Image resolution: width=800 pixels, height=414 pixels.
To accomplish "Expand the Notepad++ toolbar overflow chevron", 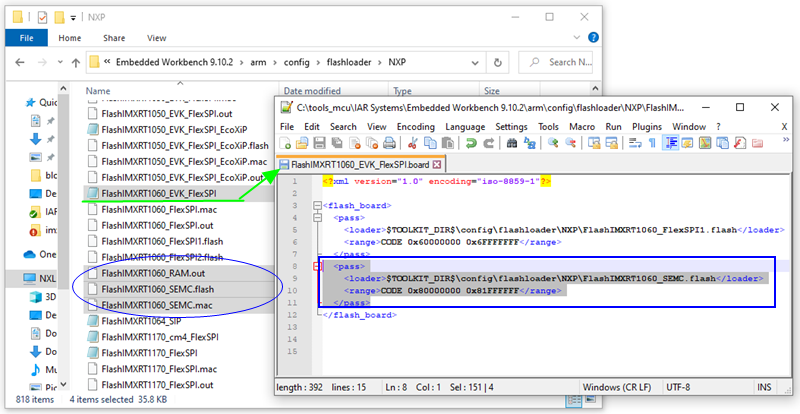I will click(x=786, y=140).
